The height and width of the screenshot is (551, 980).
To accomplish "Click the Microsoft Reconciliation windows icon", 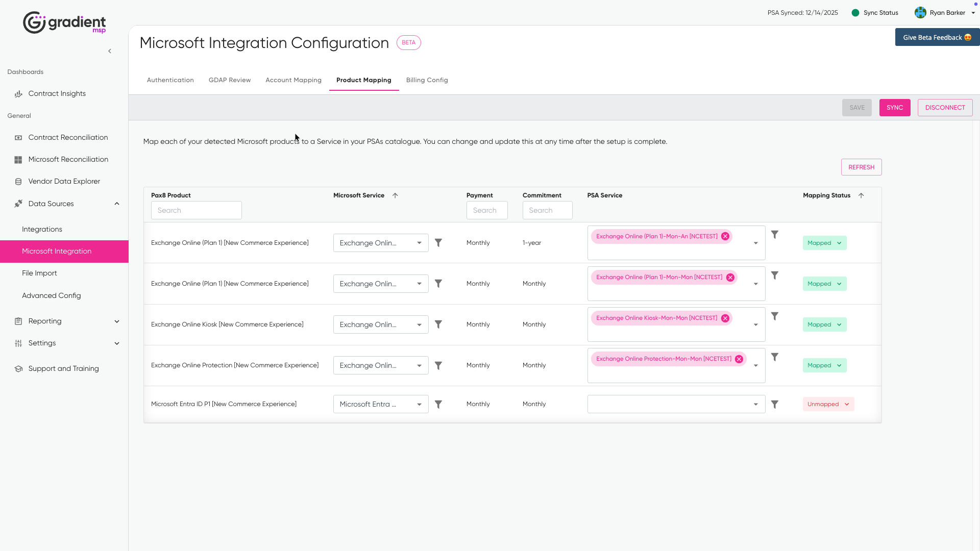I will (18, 160).
